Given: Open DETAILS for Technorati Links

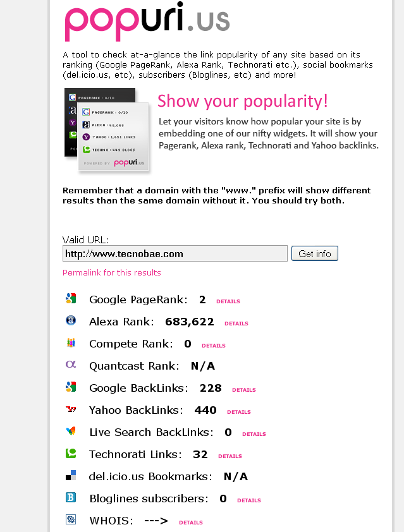Looking at the screenshot, I should click(230, 456).
